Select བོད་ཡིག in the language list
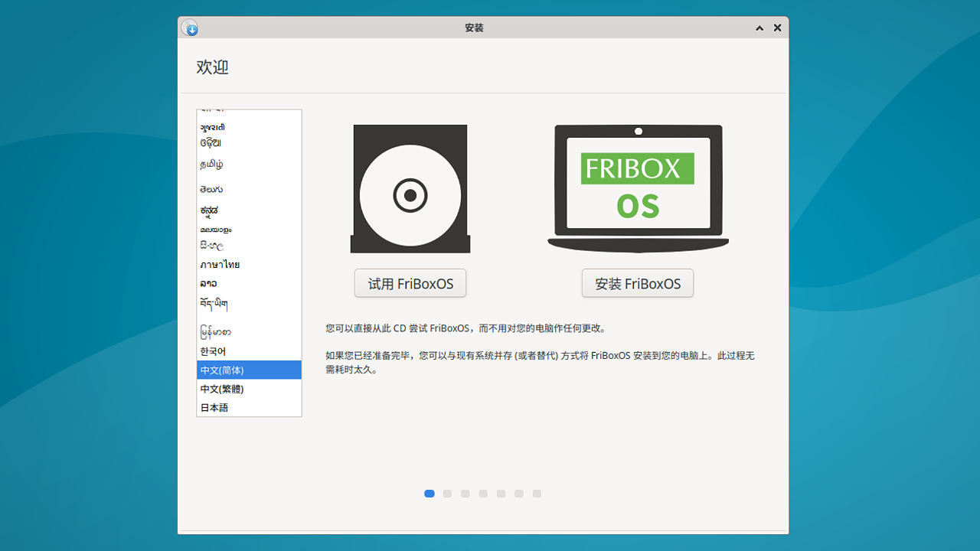The image size is (980, 551). click(249, 304)
